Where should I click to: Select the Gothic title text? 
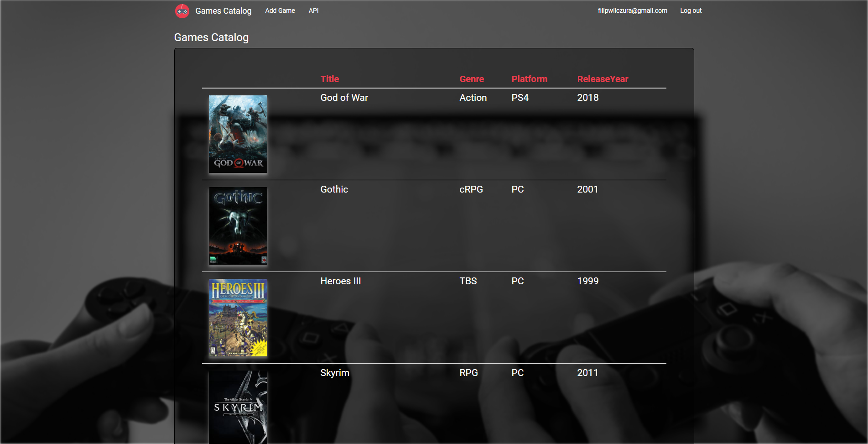pyautogui.click(x=334, y=189)
